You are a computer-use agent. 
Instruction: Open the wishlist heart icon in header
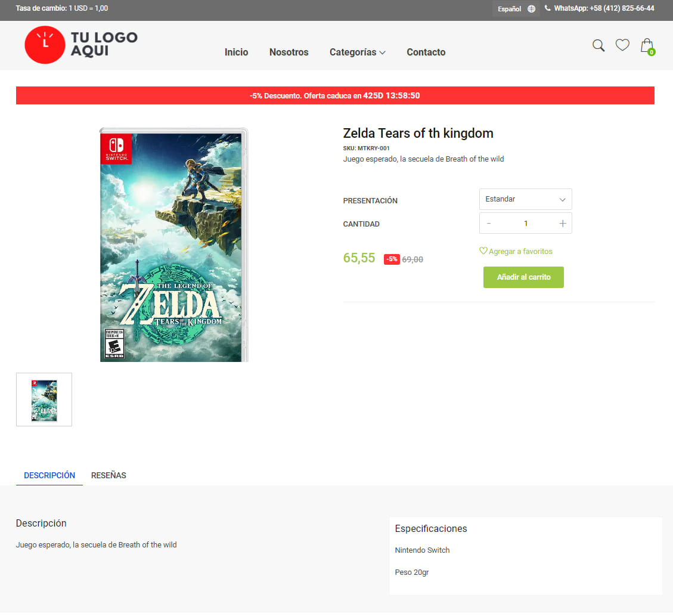pos(622,45)
